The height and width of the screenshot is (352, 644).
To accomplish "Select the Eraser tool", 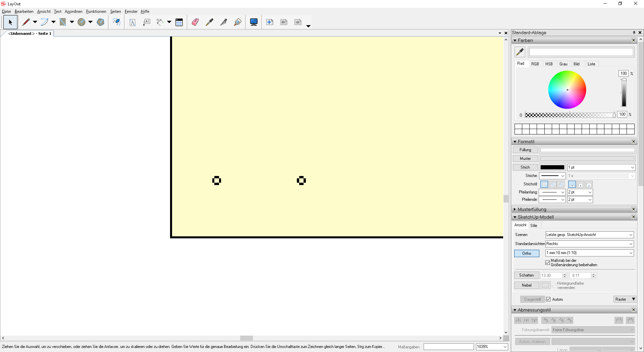I will pos(195,22).
